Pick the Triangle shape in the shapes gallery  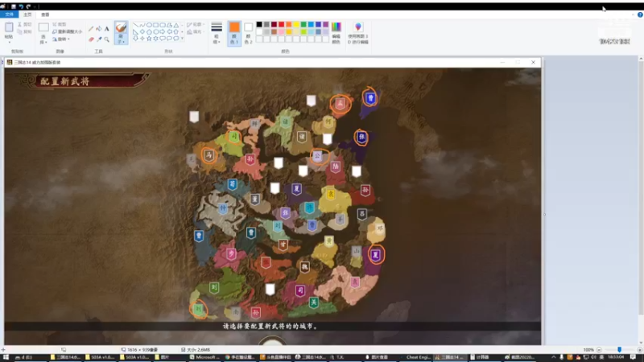(175, 25)
